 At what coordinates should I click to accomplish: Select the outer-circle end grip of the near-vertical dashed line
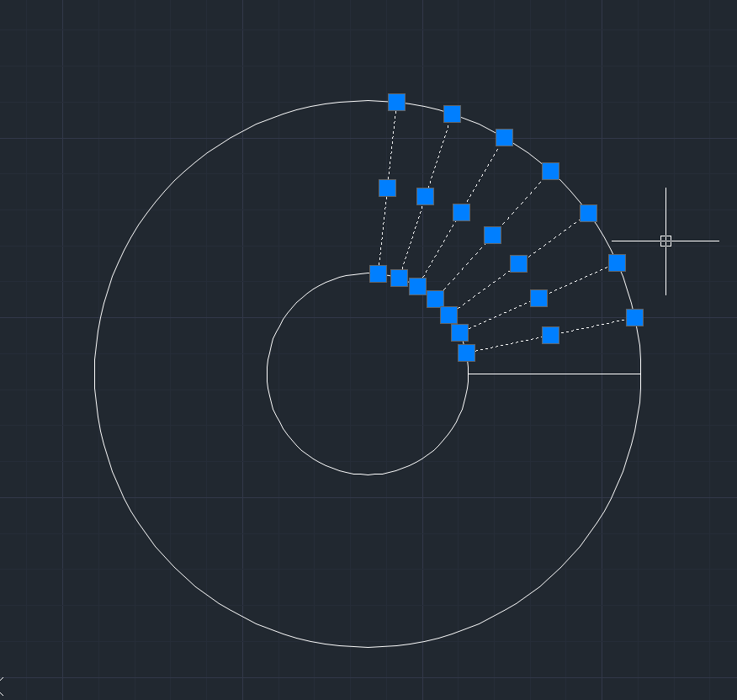pyautogui.click(x=397, y=102)
